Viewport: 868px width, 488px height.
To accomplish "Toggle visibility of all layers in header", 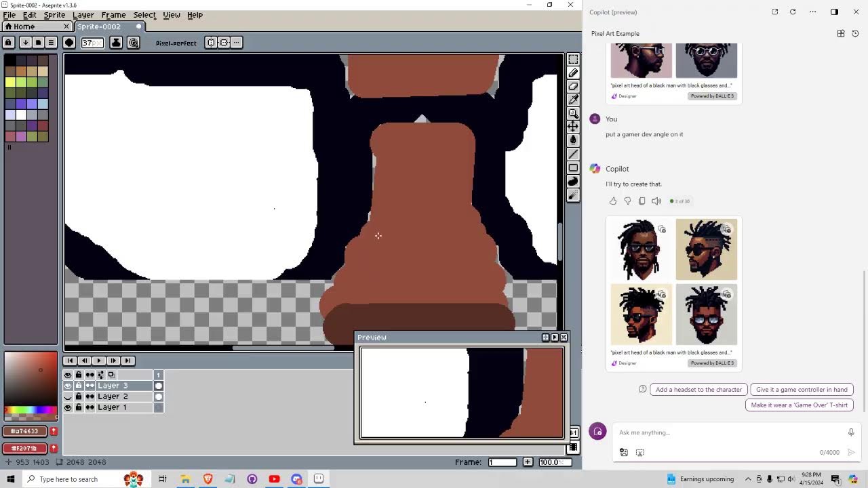I will click(68, 375).
